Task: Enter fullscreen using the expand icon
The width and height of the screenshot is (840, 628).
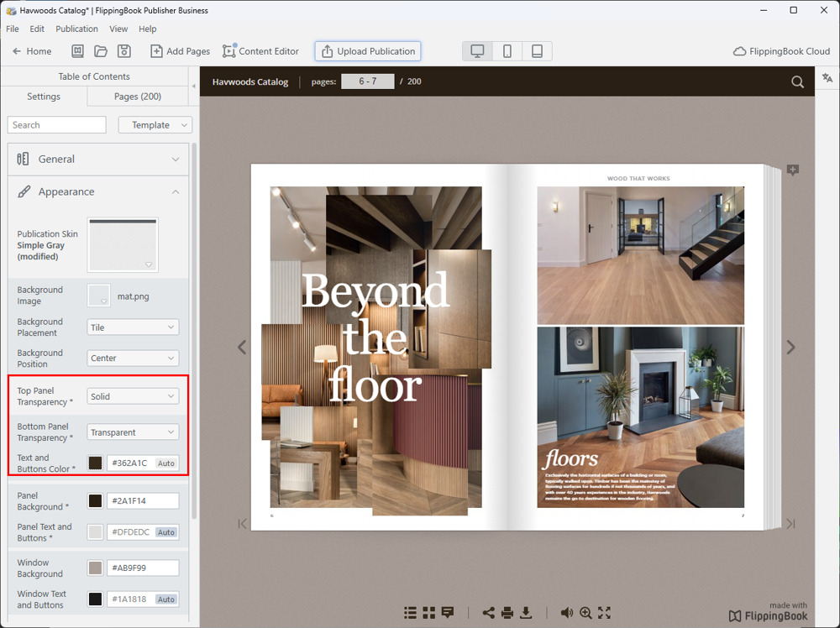Action: (x=604, y=613)
